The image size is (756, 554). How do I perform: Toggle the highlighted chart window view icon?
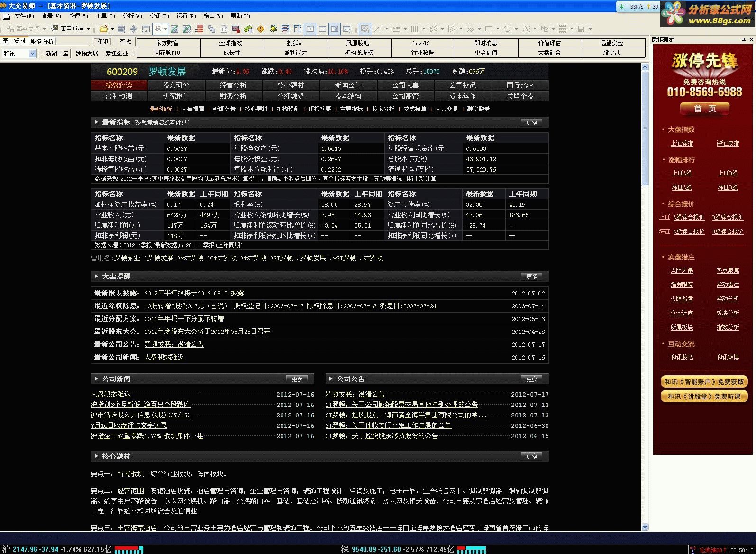tap(310, 29)
